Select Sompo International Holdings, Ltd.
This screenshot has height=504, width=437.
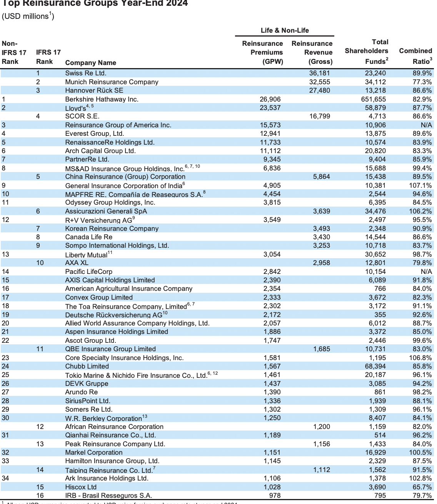[117, 245]
